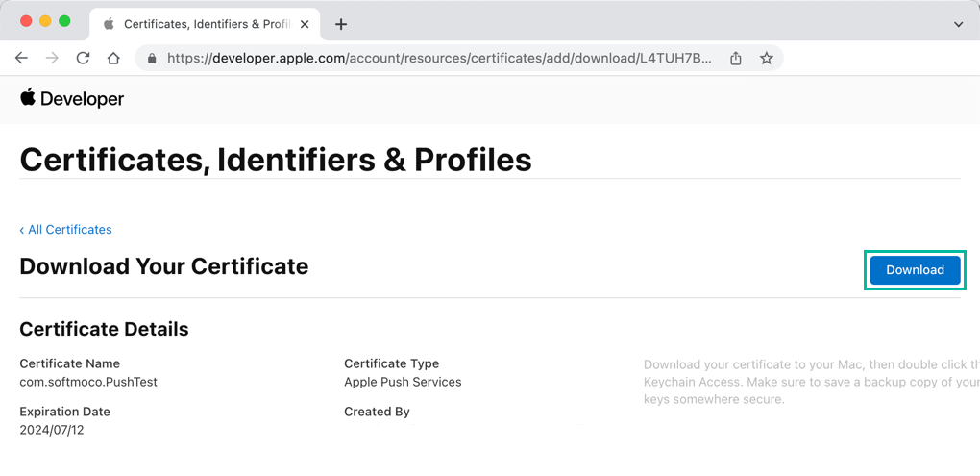Image resolution: width=980 pixels, height=476 pixels.
Task: Select the Certificates, Identifiers & Profiles tab
Action: point(202,24)
